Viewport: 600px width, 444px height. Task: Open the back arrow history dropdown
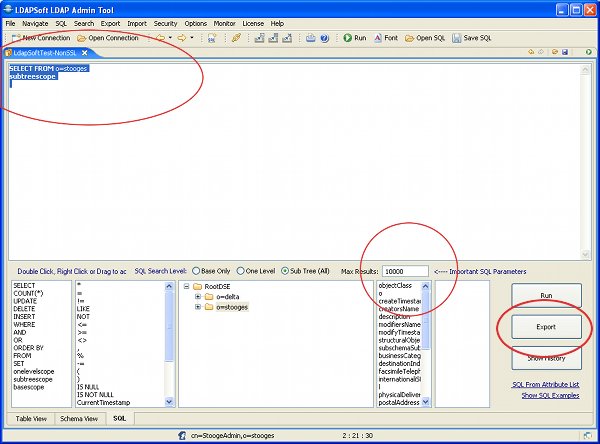click(x=170, y=38)
